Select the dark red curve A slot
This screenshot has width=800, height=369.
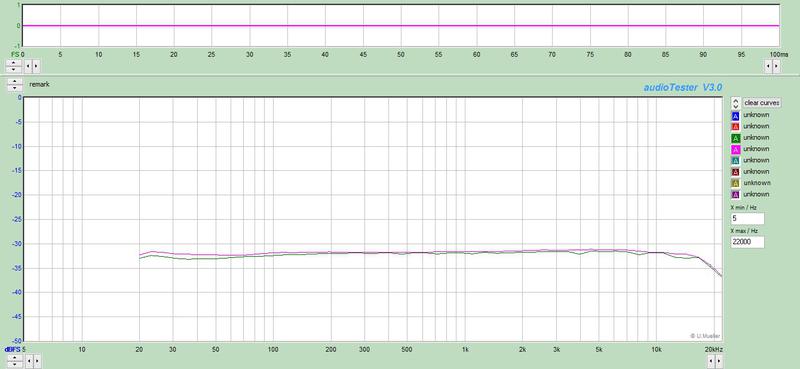tap(735, 172)
